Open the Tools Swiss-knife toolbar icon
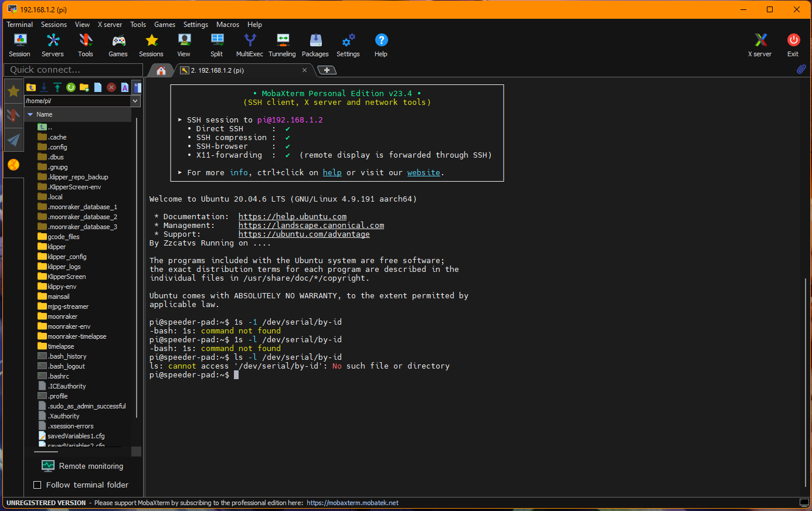The height and width of the screenshot is (511, 812). pos(86,45)
